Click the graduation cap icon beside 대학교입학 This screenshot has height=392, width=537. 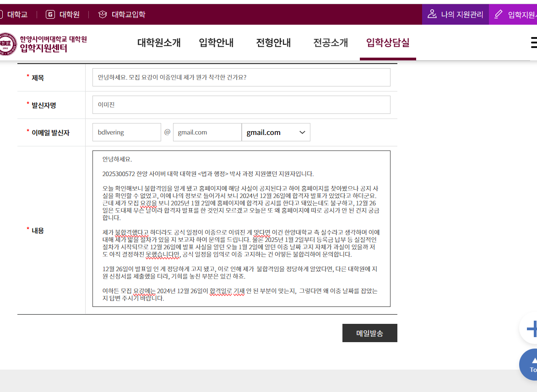coord(102,14)
